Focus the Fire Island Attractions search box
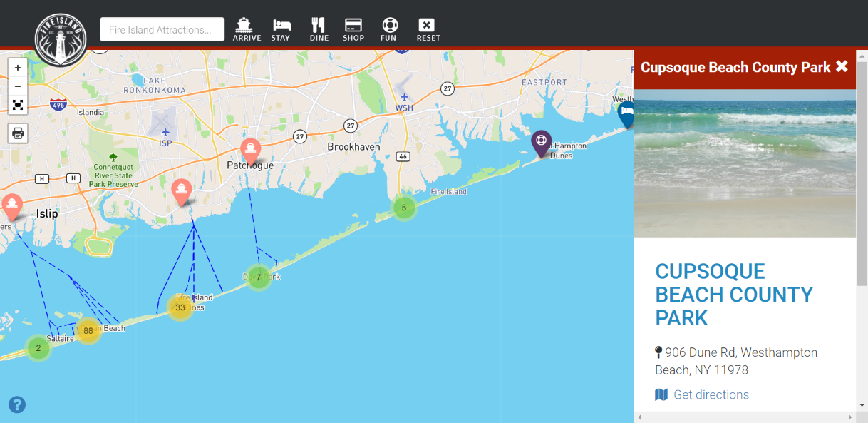Image resolution: width=868 pixels, height=423 pixels. coord(162,29)
